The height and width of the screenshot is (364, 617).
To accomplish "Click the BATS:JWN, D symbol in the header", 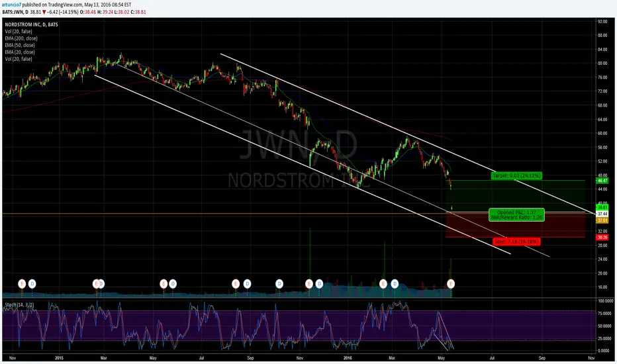I will pyautogui.click(x=15, y=12).
